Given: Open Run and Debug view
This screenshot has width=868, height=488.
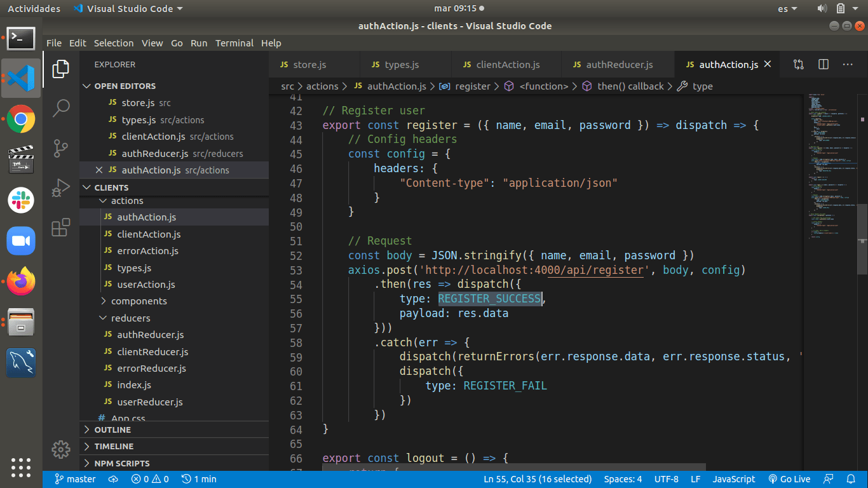Looking at the screenshot, I should pyautogui.click(x=61, y=188).
